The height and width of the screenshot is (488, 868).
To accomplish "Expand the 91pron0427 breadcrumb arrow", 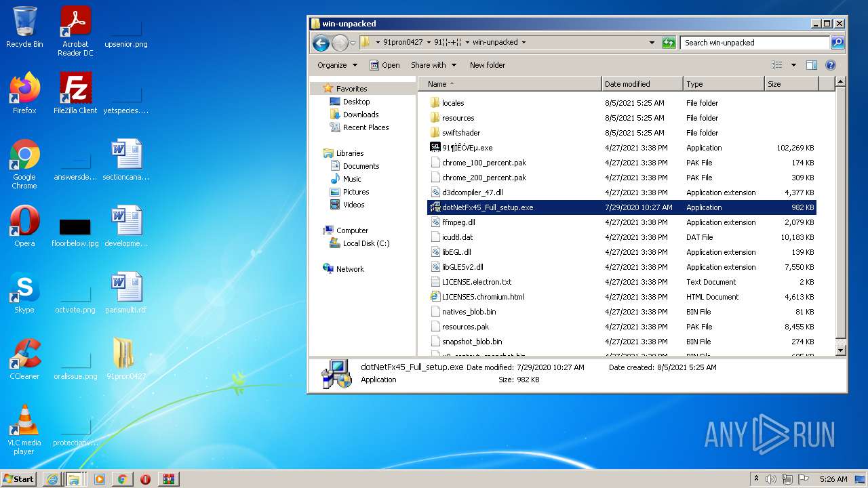I will (x=429, y=43).
